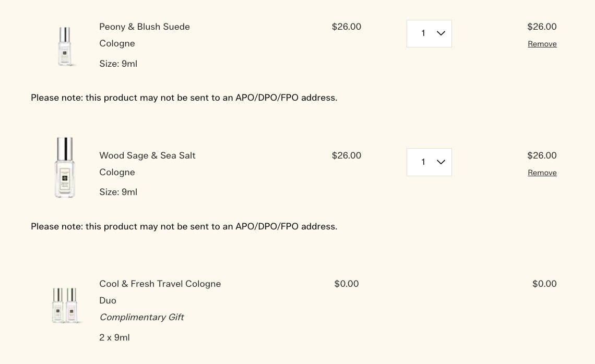Remove Peony & Blush Suede from cart

click(x=542, y=44)
